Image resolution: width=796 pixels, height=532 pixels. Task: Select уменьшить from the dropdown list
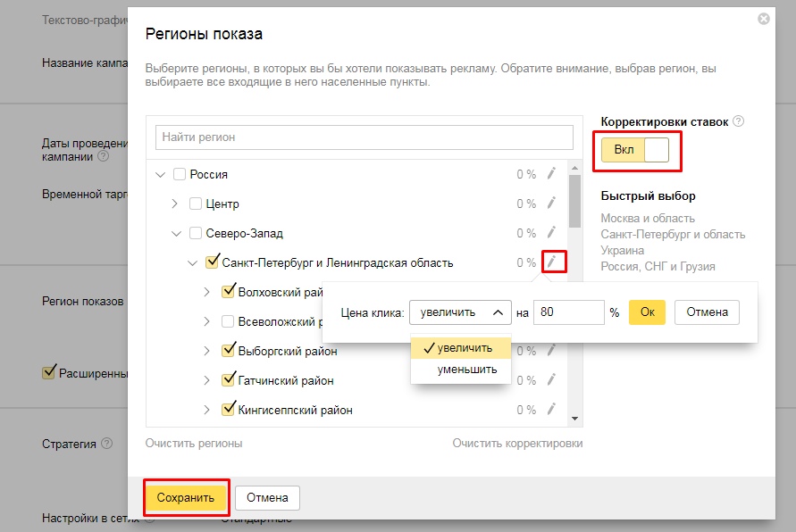[467, 369]
